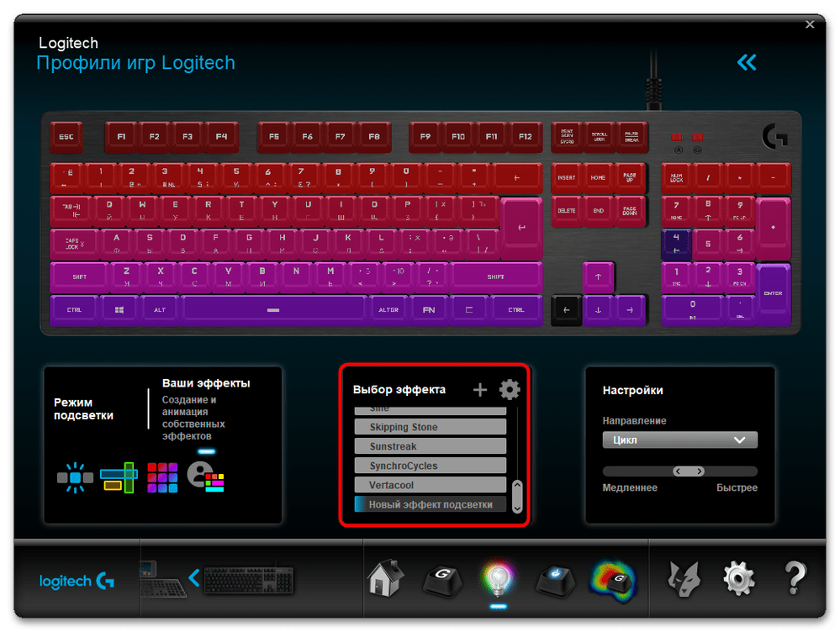
Task: Select the Sunstreak effect
Action: tap(430, 446)
